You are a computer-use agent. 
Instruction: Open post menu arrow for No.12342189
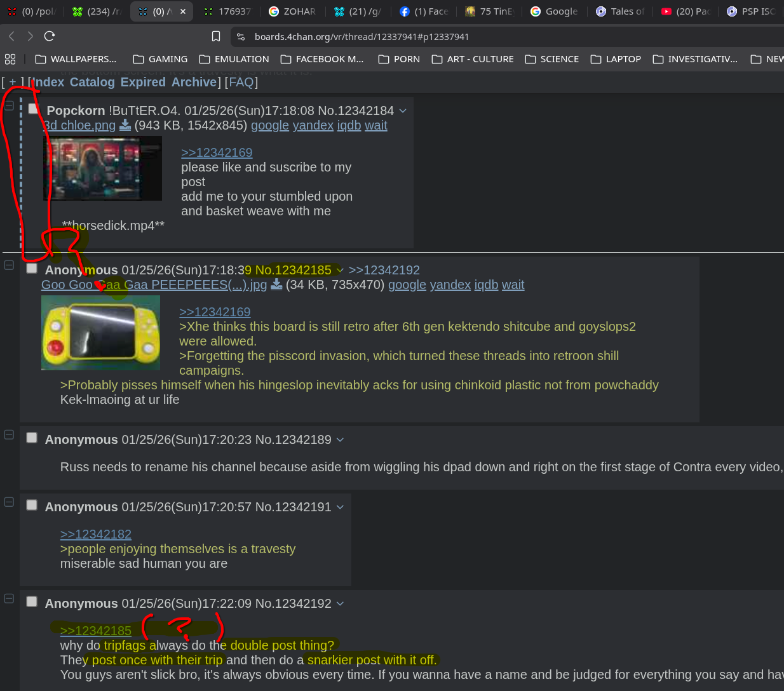340,439
